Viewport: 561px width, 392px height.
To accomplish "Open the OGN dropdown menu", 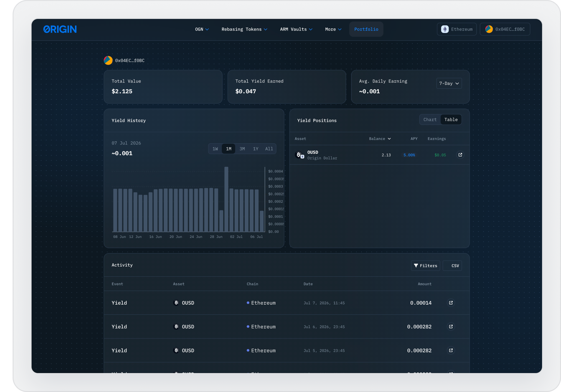I will [202, 29].
